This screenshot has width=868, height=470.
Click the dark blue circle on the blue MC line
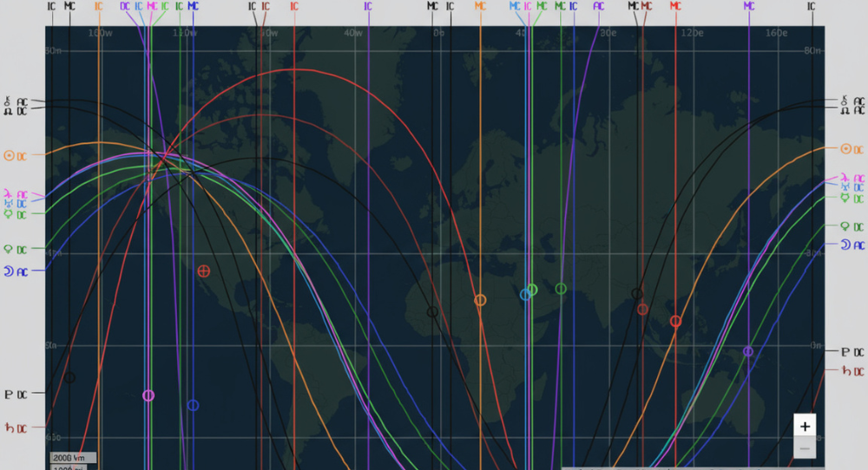coord(193,405)
